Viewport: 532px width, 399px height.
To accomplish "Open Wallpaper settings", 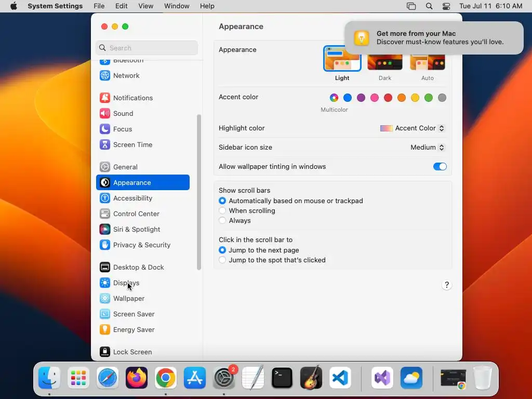I will click(143, 299).
